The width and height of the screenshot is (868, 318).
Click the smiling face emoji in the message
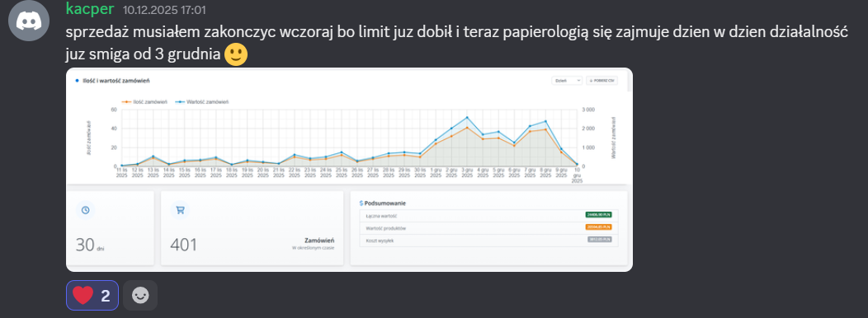point(236,54)
